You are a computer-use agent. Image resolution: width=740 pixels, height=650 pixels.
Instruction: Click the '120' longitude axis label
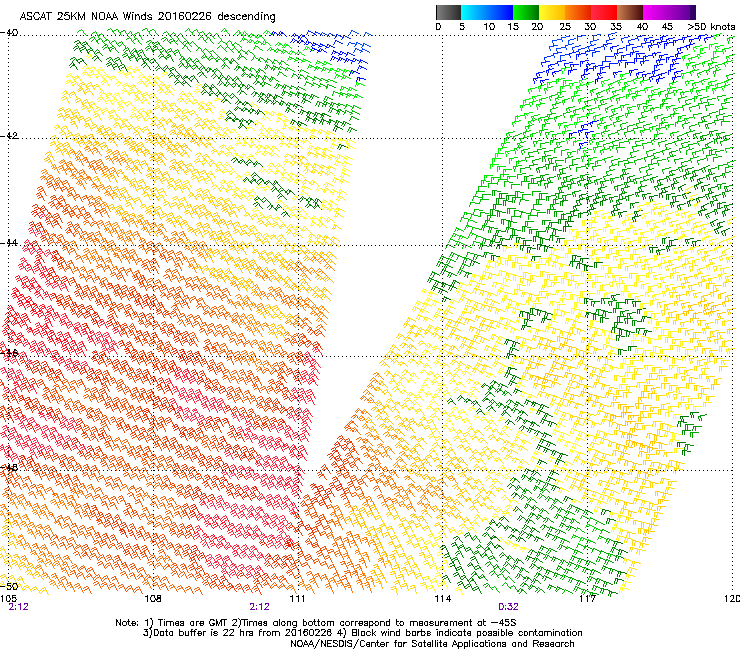pos(732,599)
